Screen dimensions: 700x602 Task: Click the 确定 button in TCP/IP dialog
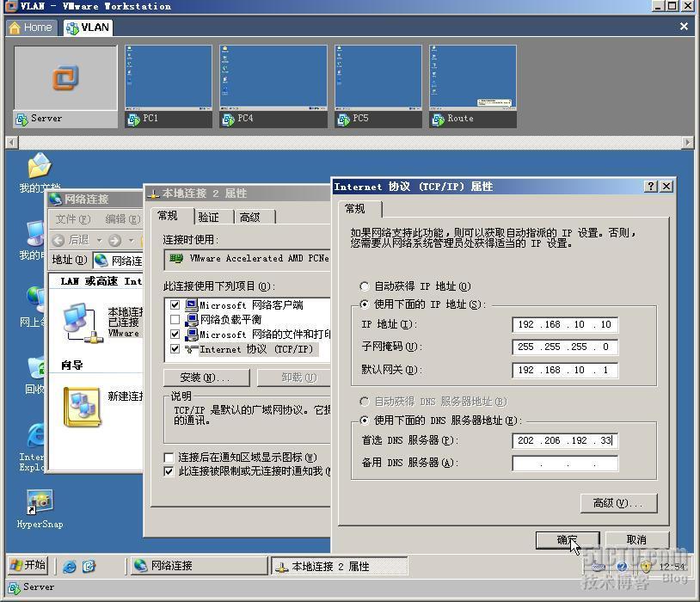(x=568, y=540)
